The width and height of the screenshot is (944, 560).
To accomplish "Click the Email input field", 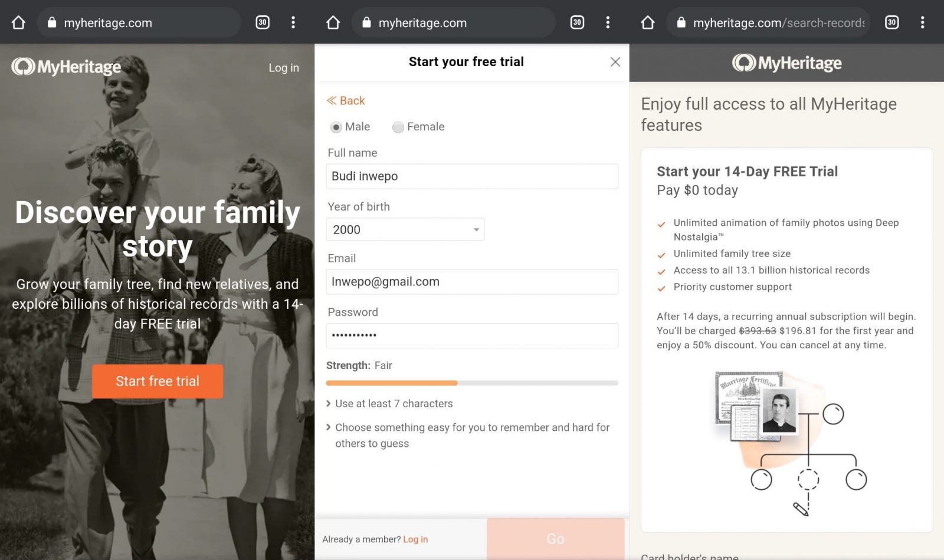I will [472, 282].
